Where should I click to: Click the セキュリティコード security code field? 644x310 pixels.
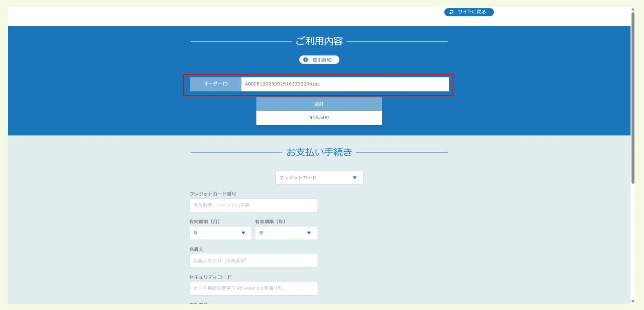(253, 288)
